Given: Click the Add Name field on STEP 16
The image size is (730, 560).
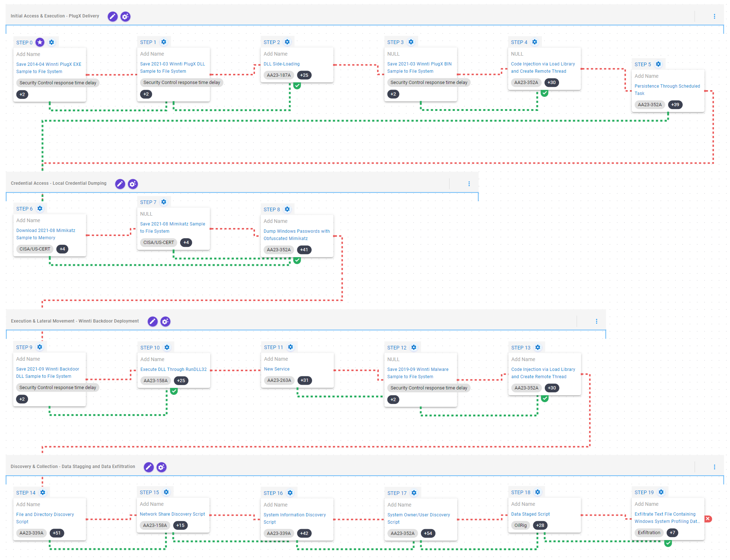Looking at the screenshot, I should 275,505.
